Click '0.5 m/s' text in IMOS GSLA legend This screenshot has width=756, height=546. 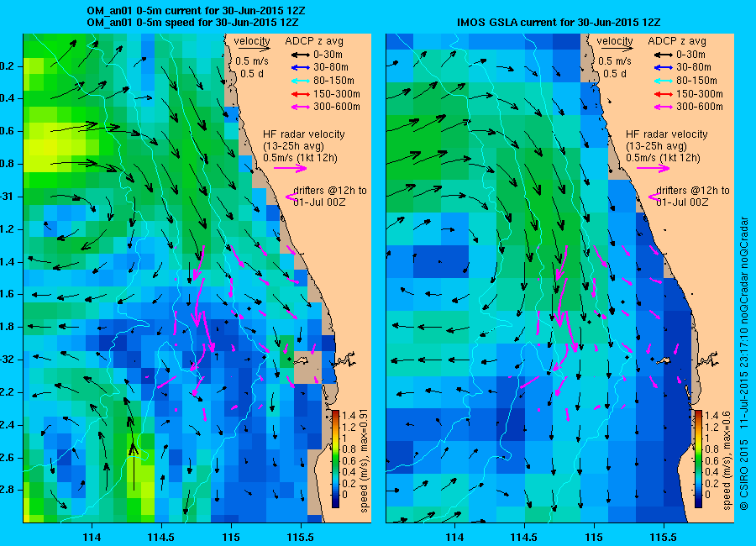click(x=615, y=61)
